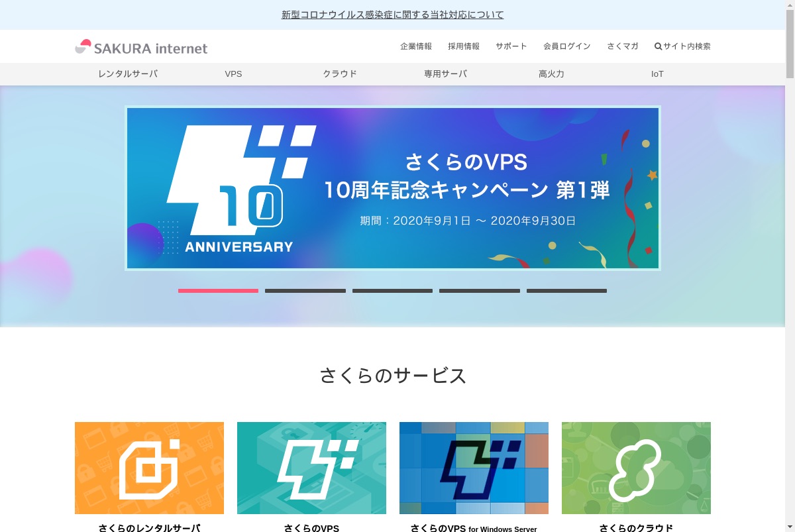Viewport: 795px width, 532px height.
Task: Open the IoT menu item
Action: (657, 74)
